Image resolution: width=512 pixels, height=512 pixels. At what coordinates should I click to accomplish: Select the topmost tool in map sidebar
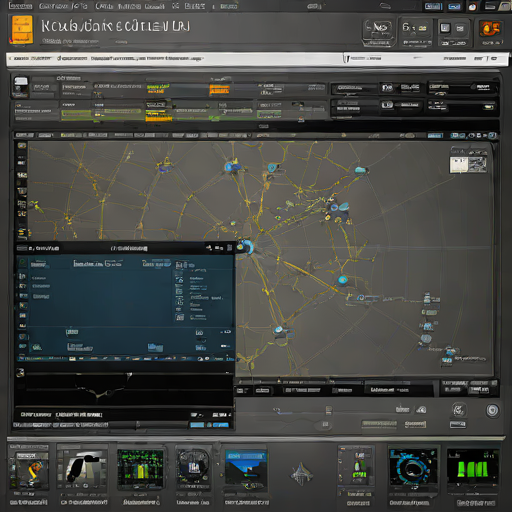coord(22,146)
